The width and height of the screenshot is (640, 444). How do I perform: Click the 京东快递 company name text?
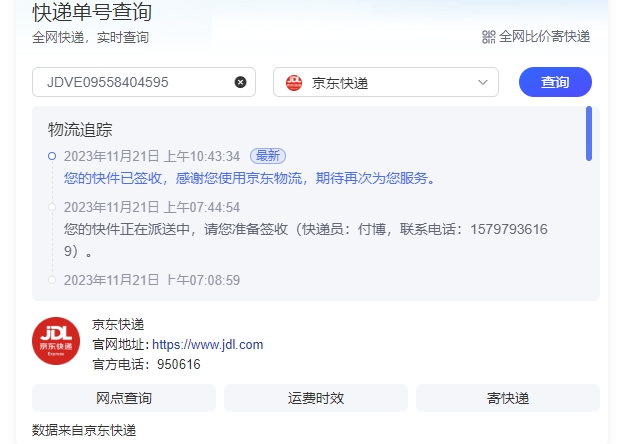click(x=118, y=324)
